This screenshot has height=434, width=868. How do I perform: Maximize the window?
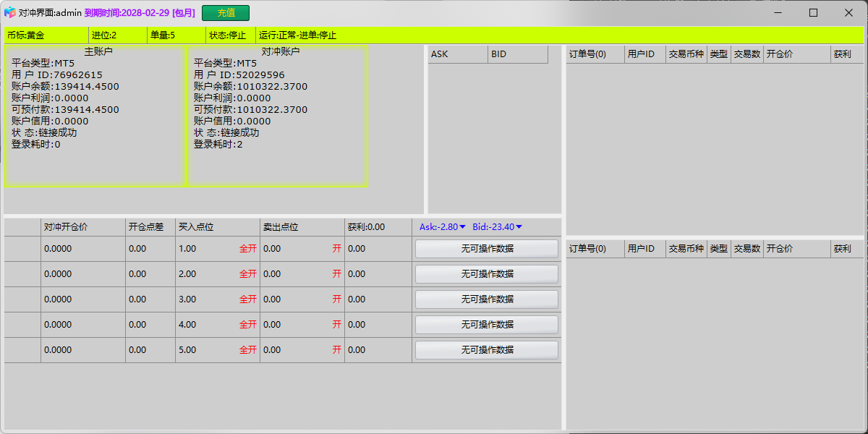pyautogui.click(x=813, y=13)
